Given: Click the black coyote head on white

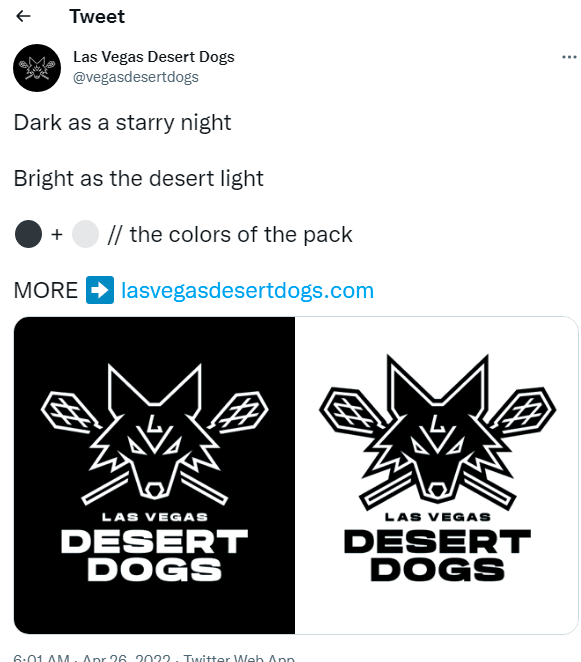Looking at the screenshot, I should pos(437,427).
